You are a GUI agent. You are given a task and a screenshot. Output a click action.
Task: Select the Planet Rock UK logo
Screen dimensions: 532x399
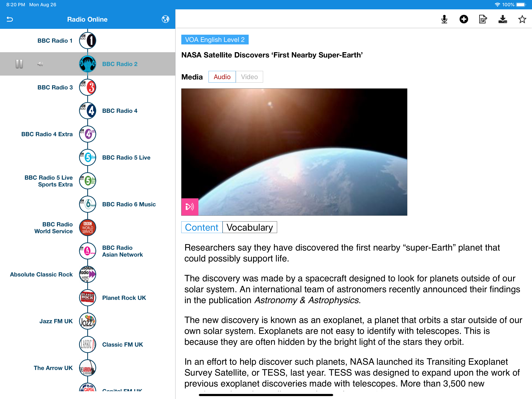click(88, 298)
